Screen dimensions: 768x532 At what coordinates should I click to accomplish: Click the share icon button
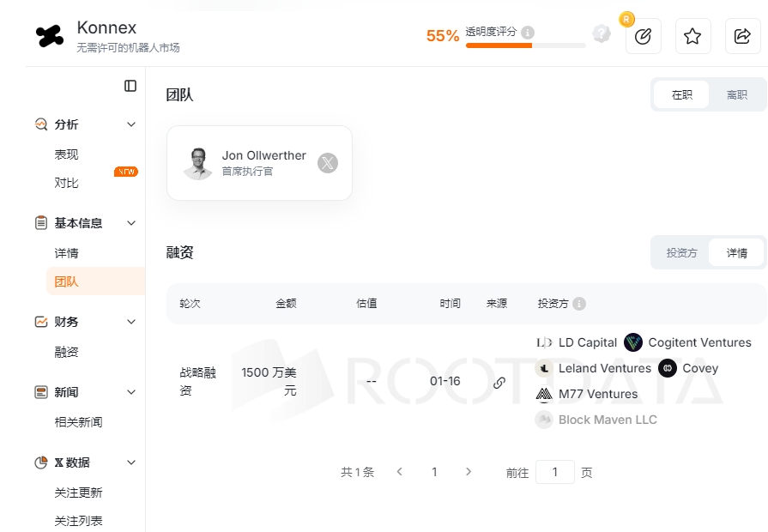[742, 36]
